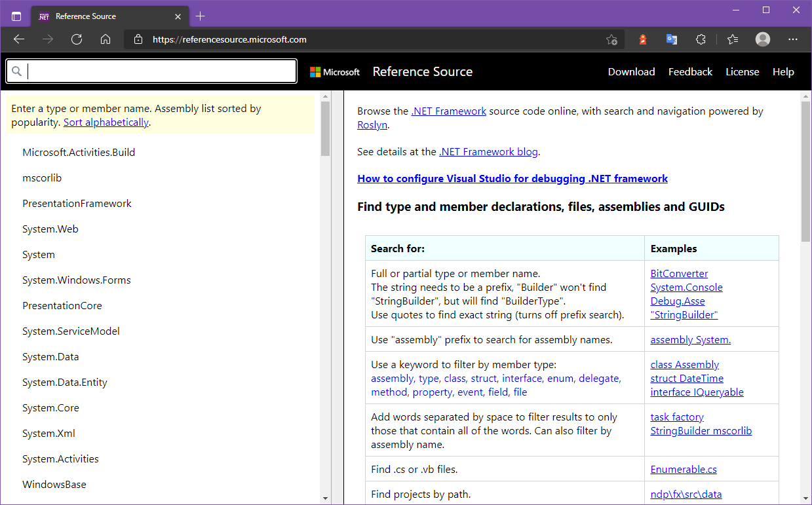Click the Microsoft logo

pos(335,72)
